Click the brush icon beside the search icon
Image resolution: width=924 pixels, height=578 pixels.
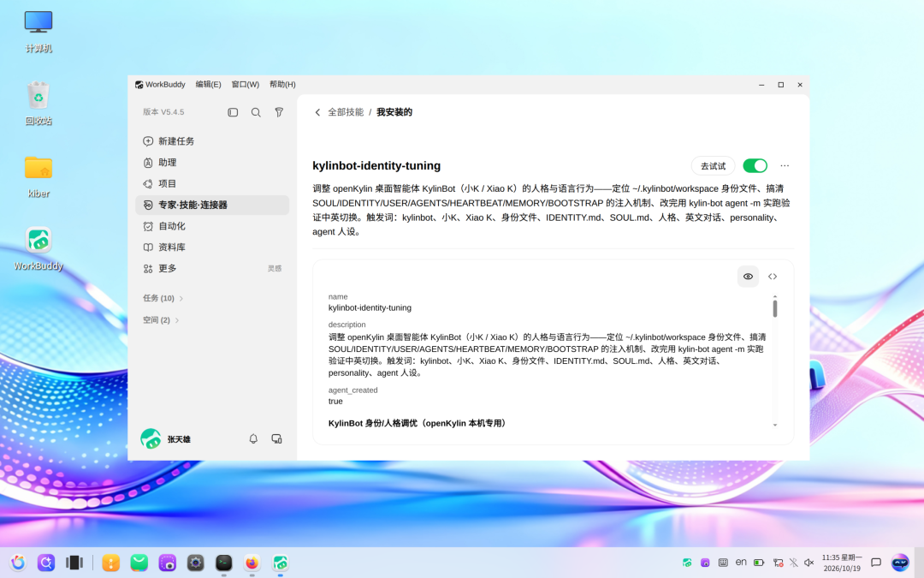(279, 112)
